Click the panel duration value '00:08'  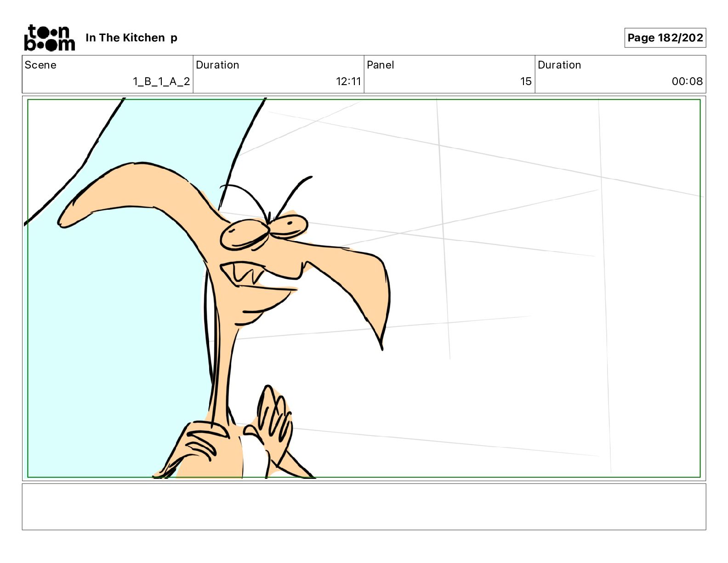[x=687, y=81]
